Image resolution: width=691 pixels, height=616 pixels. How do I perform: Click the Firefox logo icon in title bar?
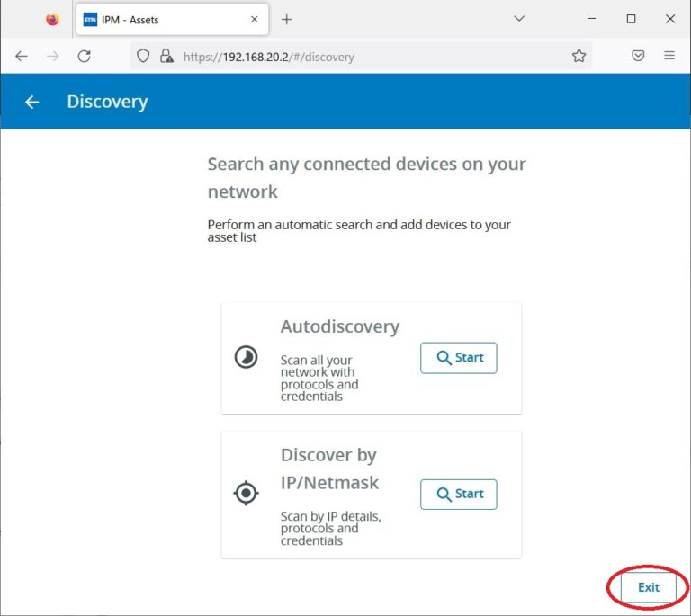(52, 19)
